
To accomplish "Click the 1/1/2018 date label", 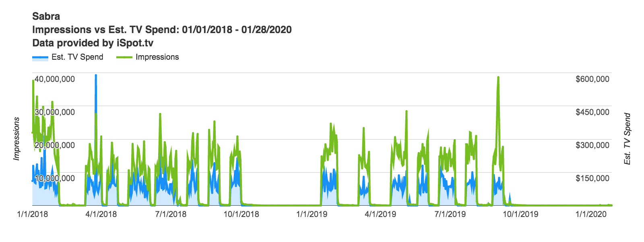I will (32, 214).
